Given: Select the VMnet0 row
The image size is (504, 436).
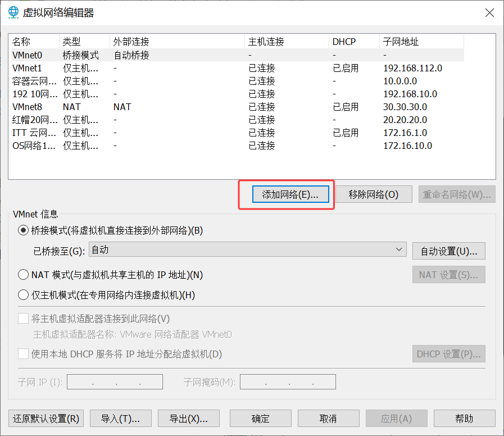Looking at the screenshot, I should (237, 55).
